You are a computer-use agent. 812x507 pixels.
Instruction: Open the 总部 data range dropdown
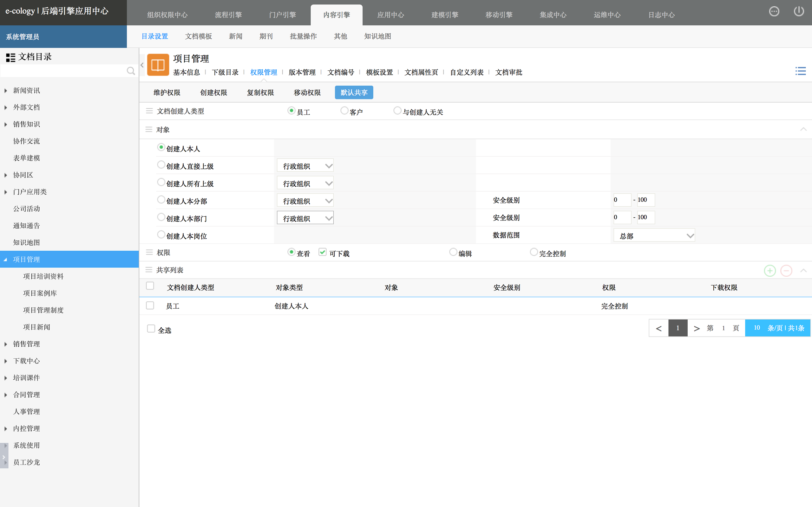click(x=654, y=236)
